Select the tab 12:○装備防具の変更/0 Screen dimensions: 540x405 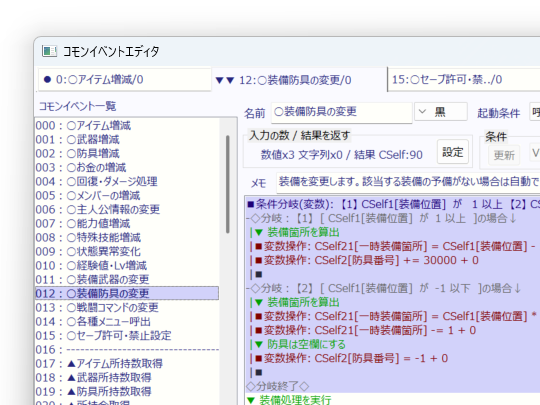[299, 80]
